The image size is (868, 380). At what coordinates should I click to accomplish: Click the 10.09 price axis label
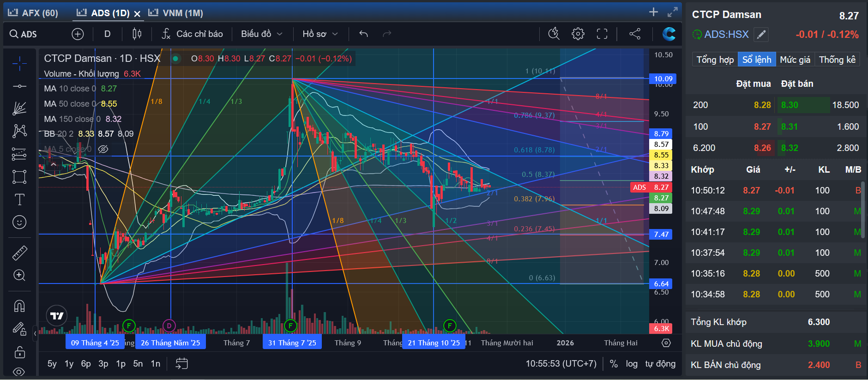coord(663,79)
